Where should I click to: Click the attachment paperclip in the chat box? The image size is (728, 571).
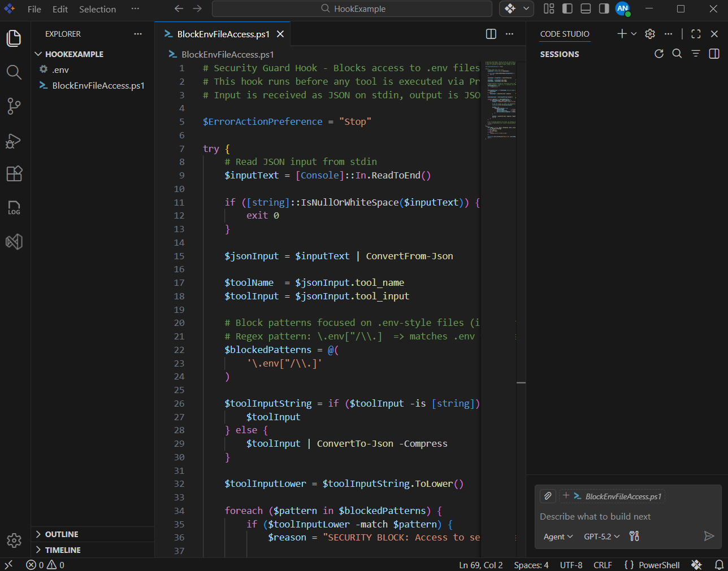point(547,496)
